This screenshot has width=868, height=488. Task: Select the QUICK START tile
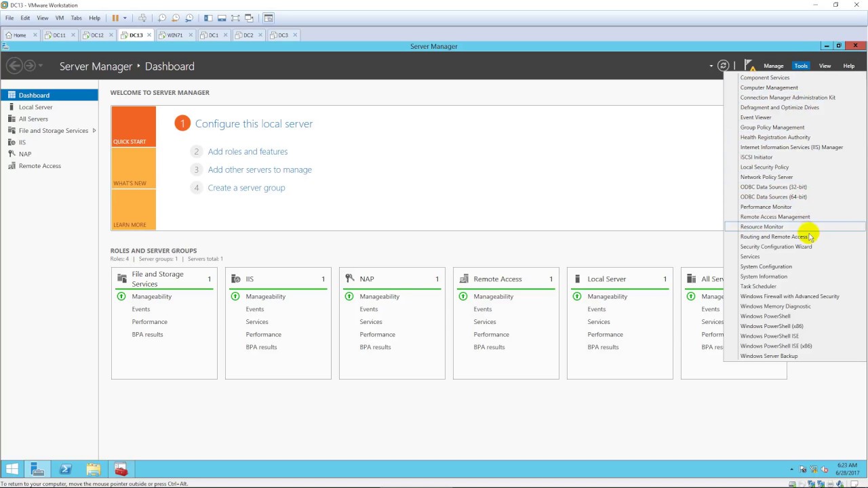pos(134,126)
